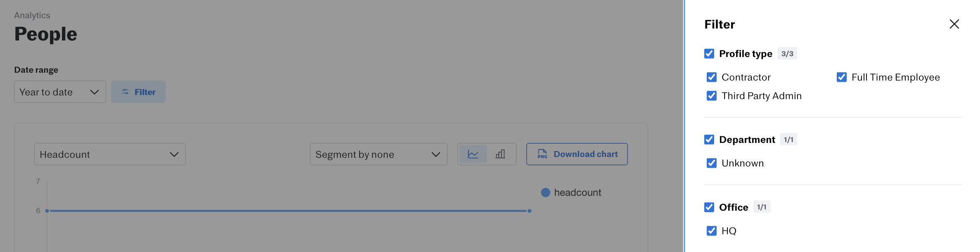Toggle the Office group checkbox
980x252 pixels.
(709, 207)
